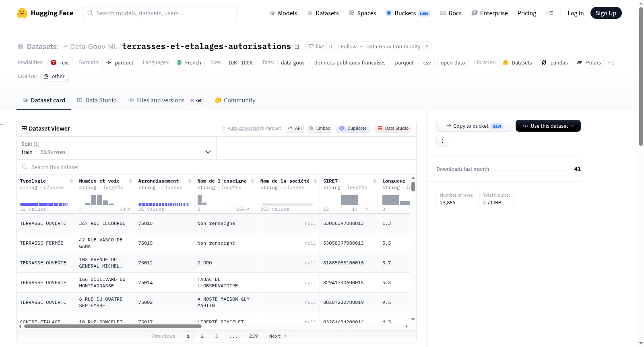Go to Next page of rows
This screenshot has height=347, width=644.
click(278, 336)
